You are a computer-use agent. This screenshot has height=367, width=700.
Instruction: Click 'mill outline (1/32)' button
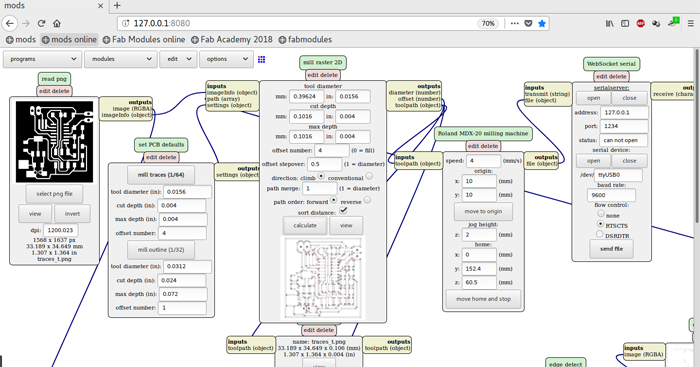(x=161, y=250)
